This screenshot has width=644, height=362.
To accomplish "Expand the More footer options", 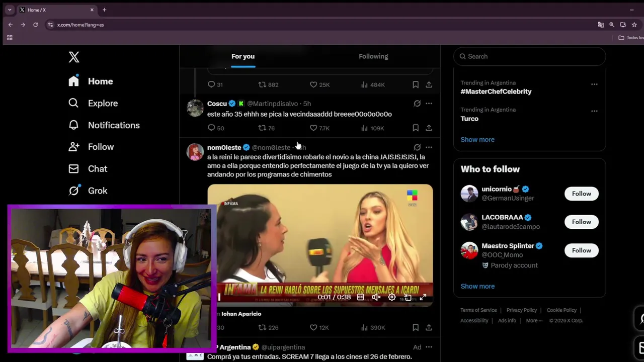I will pos(534,321).
